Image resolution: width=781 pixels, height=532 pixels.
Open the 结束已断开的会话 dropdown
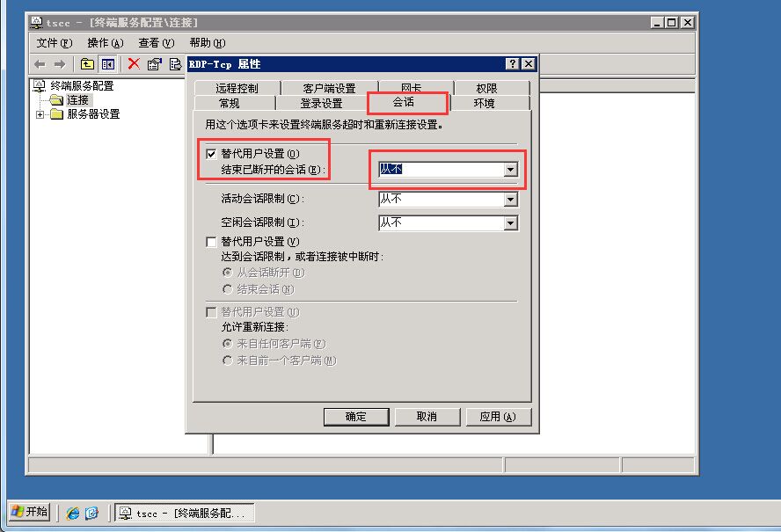coord(510,170)
